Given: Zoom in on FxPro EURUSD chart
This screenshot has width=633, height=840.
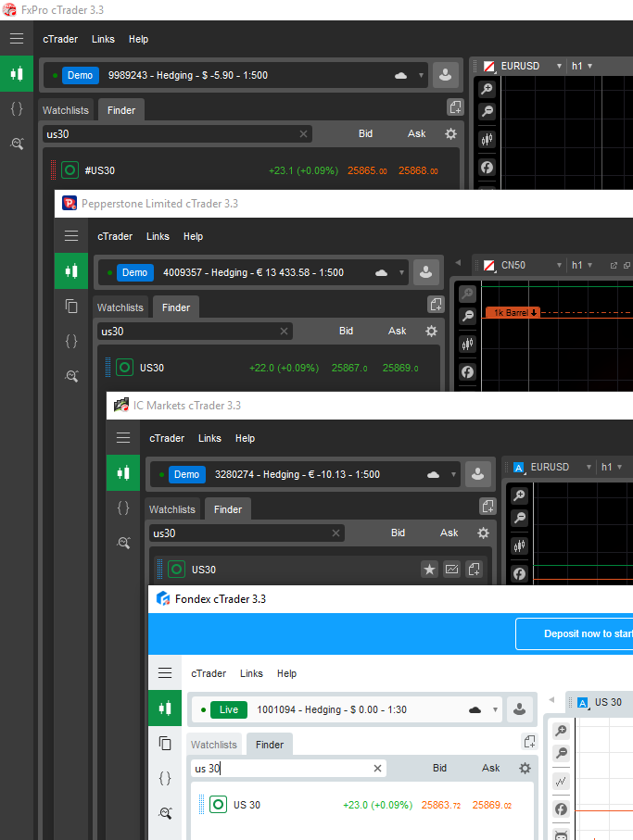Looking at the screenshot, I should [487, 89].
